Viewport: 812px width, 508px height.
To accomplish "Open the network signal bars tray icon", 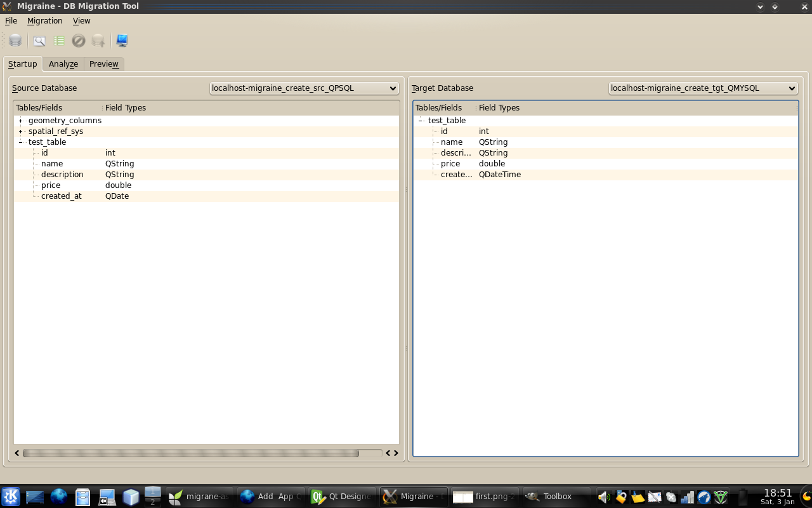I will (687, 497).
